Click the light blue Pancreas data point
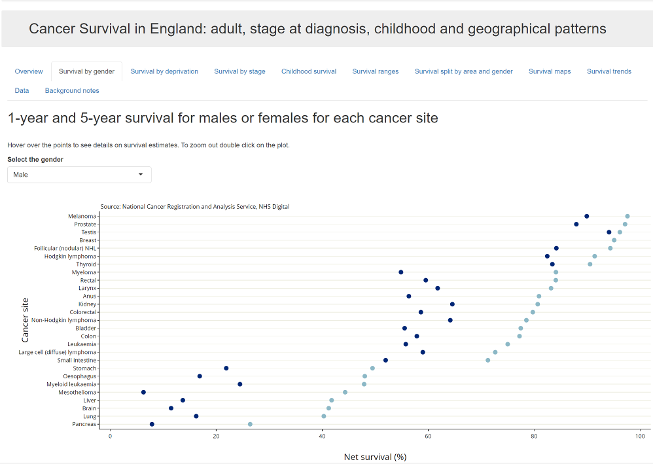 click(x=250, y=424)
